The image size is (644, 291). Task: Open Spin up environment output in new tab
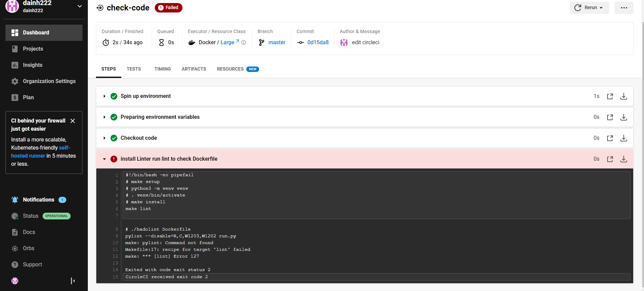coord(610,96)
